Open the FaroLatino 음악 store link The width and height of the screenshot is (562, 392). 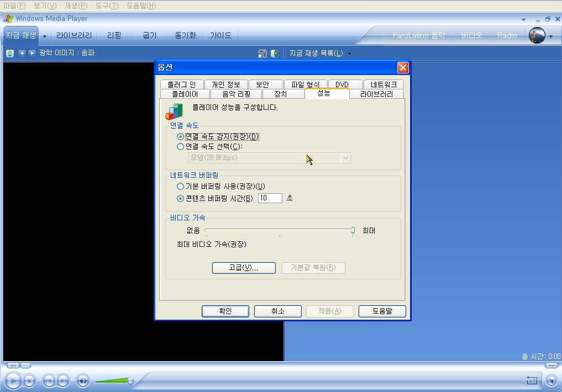click(x=419, y=35)
